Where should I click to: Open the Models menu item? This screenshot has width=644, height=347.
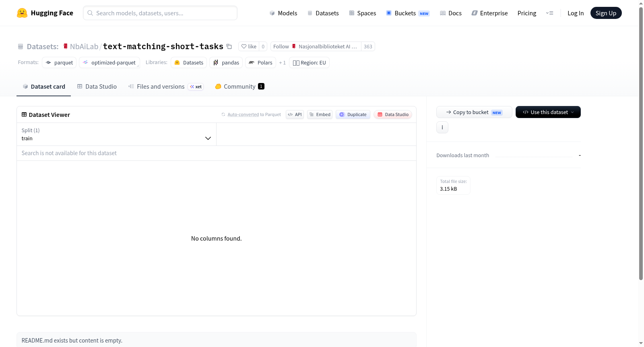point(283,13)
